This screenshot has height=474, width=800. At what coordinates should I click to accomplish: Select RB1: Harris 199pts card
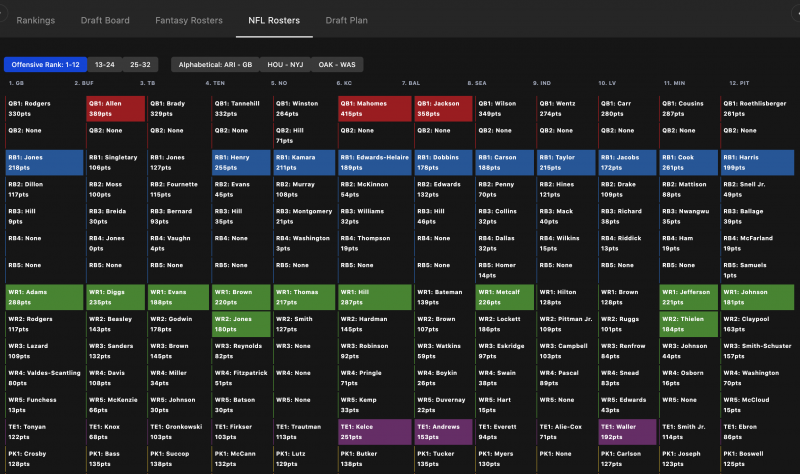[x=758, y=163]
